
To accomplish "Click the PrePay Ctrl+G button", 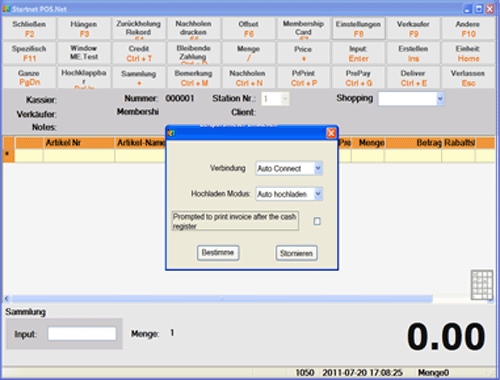I will (359, 78).
